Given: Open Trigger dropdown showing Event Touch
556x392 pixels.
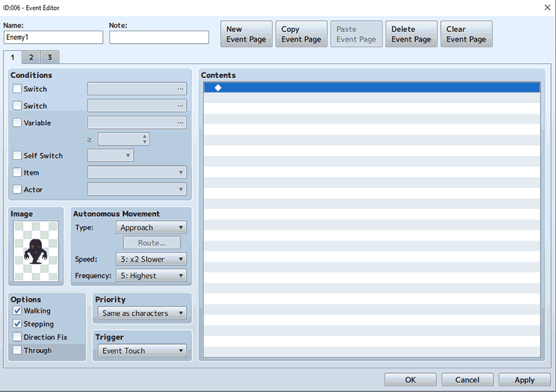Looking at the screenshot, I should [x=142, y=351].
